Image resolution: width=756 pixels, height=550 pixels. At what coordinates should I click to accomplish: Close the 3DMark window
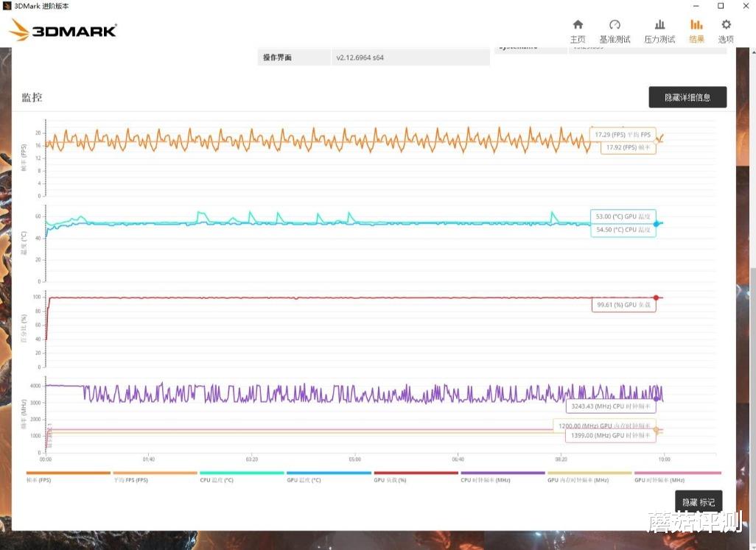point(746,6)
